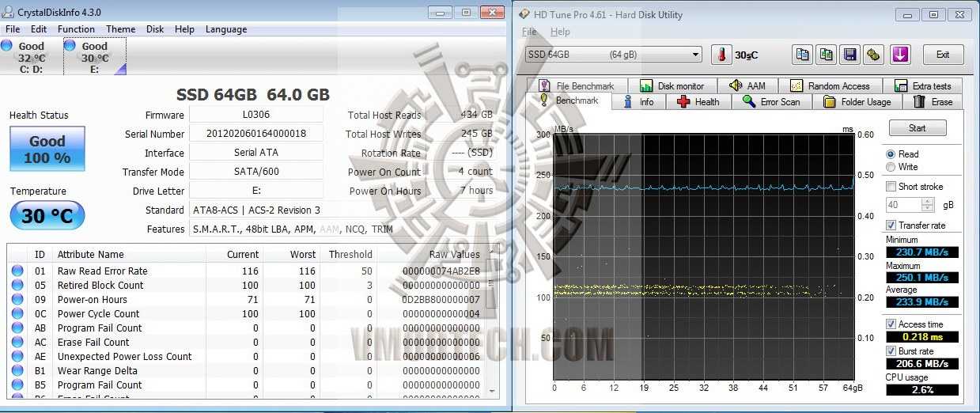Click copy screenshot to clipboard icon in HD Tune

point(827,55)
